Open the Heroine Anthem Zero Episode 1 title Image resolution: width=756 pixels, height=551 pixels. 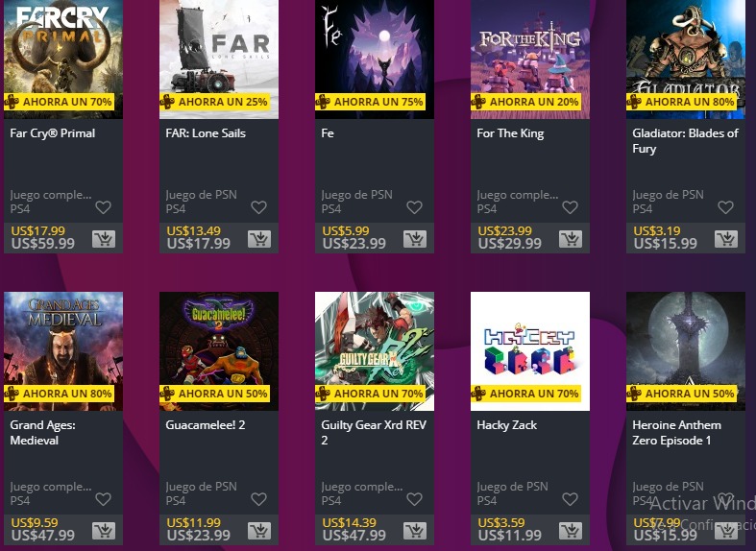coord(677,433)
